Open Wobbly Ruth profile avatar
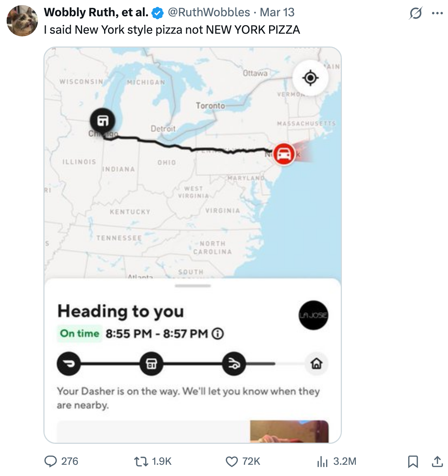The height and width of the screenshot is (476, 448). tap(22, 21)
